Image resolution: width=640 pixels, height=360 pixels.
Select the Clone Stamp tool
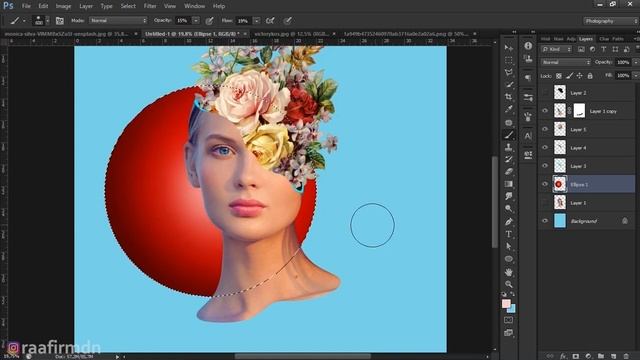click(x=509, y=147)
